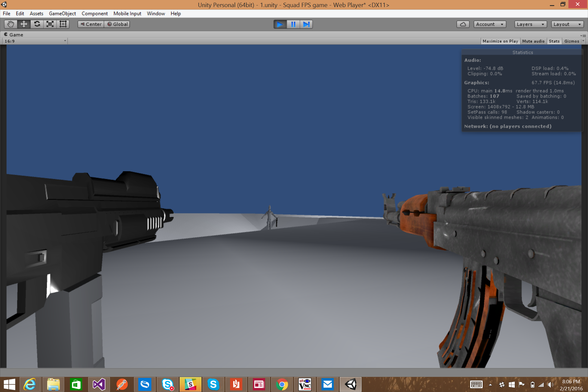Open the Window menu
The width and height of the screenshot is (588, 392).
point(156,13)
